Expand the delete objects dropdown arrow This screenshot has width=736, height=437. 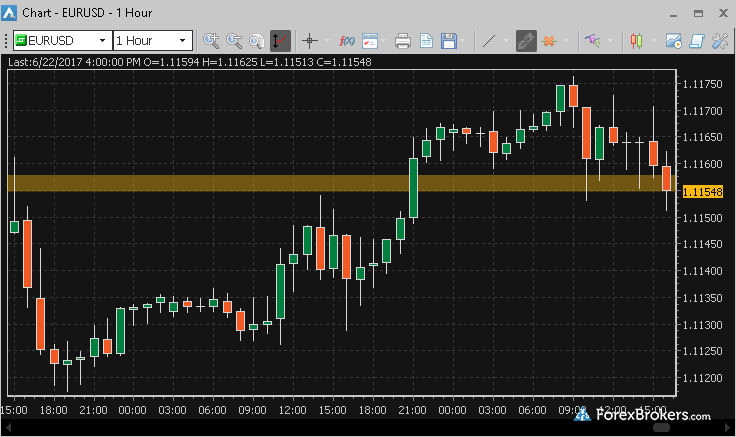pyautogui.click(x=566, y=41)
